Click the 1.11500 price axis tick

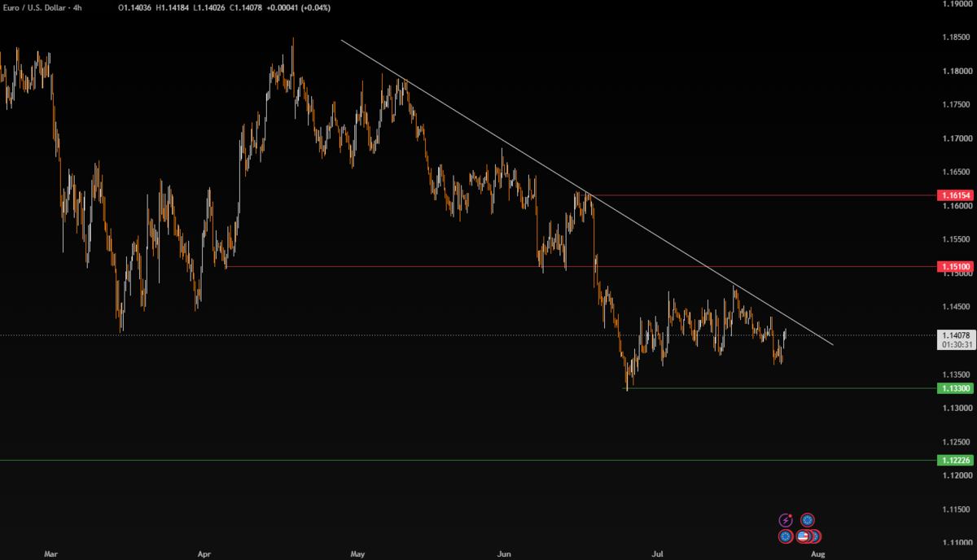(x=954, y=509)
